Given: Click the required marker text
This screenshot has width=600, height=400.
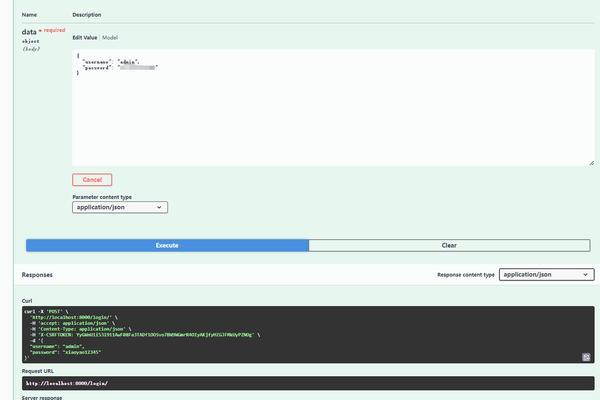Looking at the screenshot, I should point(54,30).
